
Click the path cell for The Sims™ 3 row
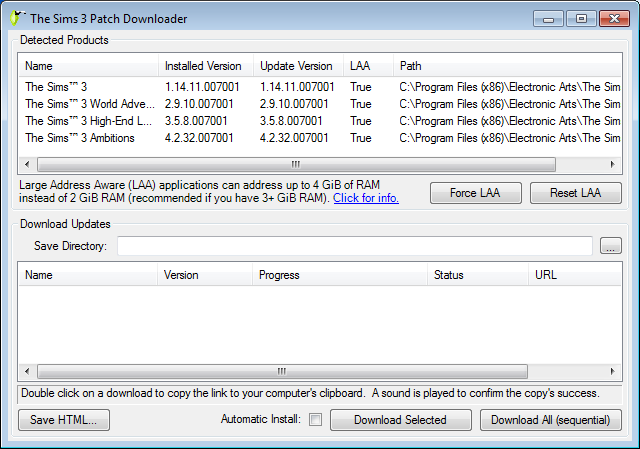click(x=510, y=87)
